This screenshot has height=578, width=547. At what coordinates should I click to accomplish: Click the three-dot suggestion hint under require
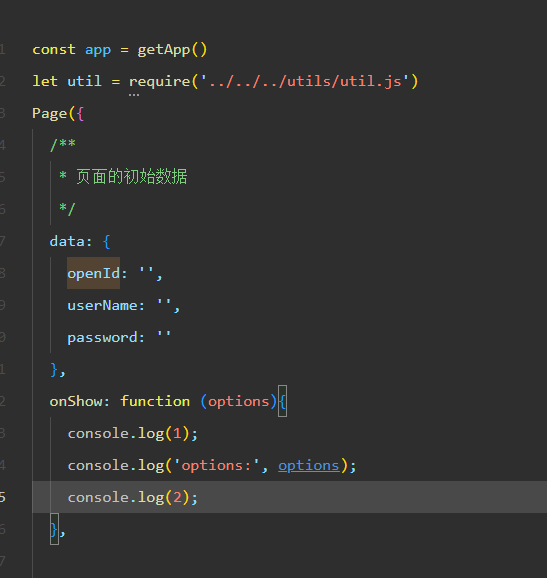(134, 95)
